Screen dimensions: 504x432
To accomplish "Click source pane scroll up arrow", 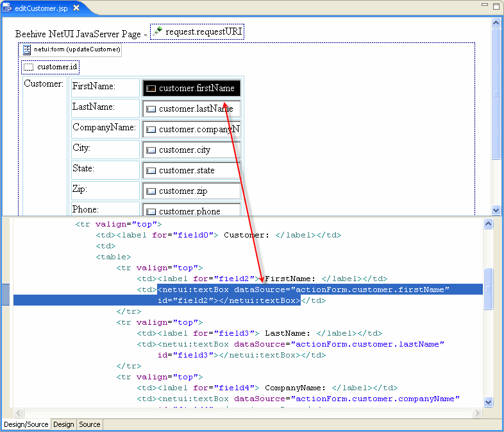I will pyautogui.click(x=488, y=223).
